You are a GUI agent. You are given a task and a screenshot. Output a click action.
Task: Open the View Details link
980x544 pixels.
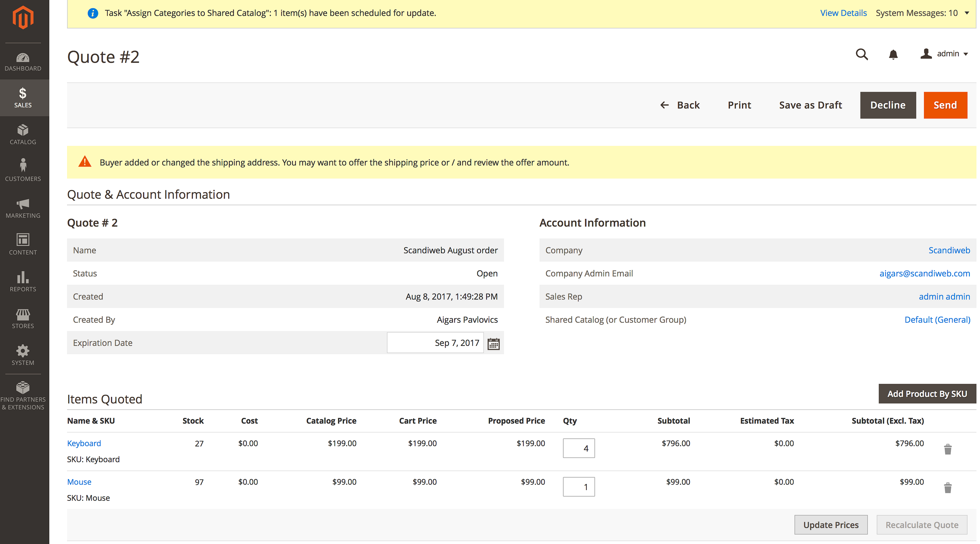tap(843, 13)
